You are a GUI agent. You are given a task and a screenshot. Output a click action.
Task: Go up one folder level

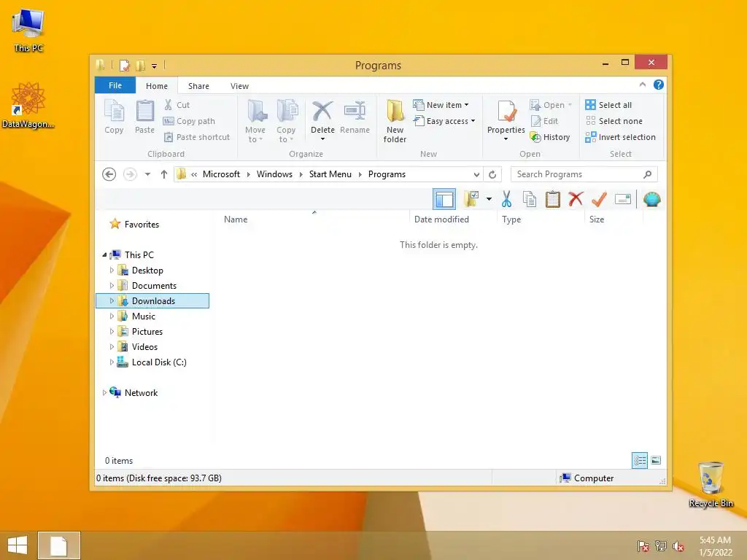tap(164, 174)
